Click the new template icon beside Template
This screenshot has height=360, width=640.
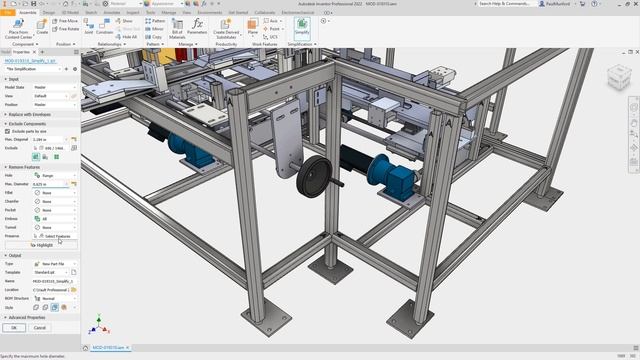(74, 272)
